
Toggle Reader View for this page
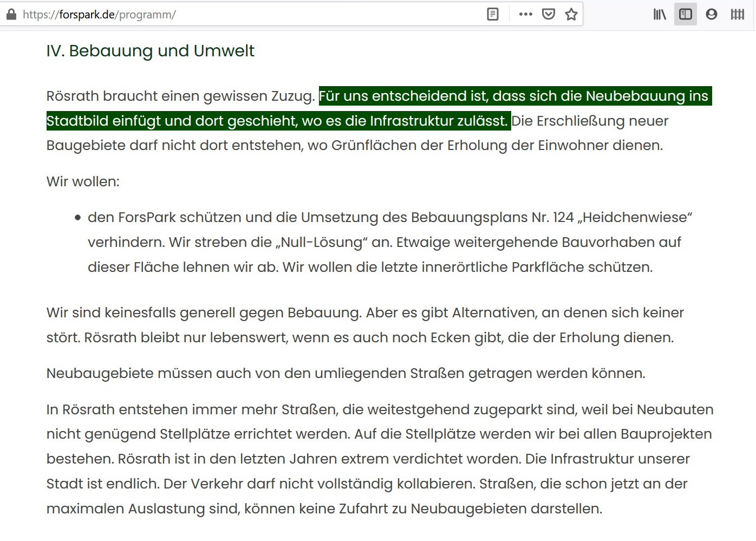click(493, 15)
